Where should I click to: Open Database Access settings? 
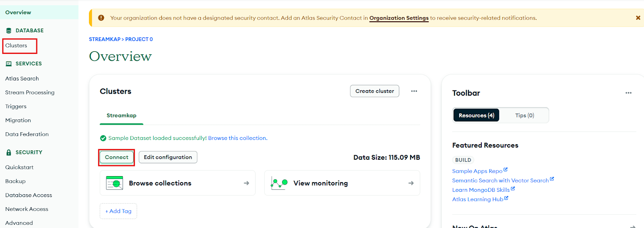tap(29, 195)
